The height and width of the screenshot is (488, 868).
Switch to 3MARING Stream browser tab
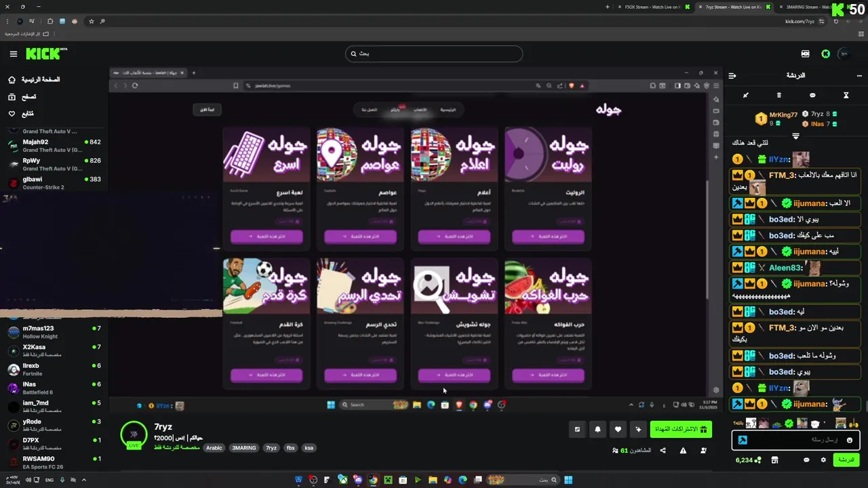click(x=807, y=7)
